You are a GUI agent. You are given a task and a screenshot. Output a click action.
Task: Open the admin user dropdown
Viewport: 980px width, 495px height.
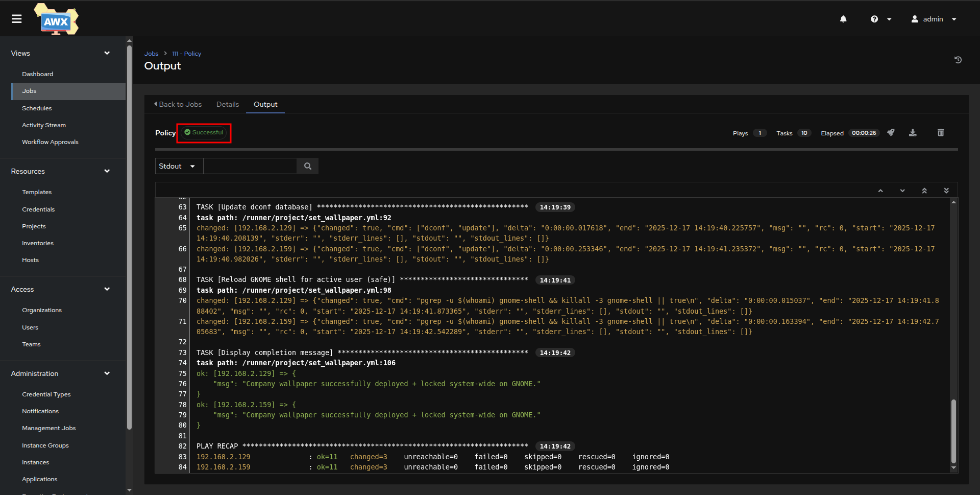pyautogui.click(x=934, y=19)
